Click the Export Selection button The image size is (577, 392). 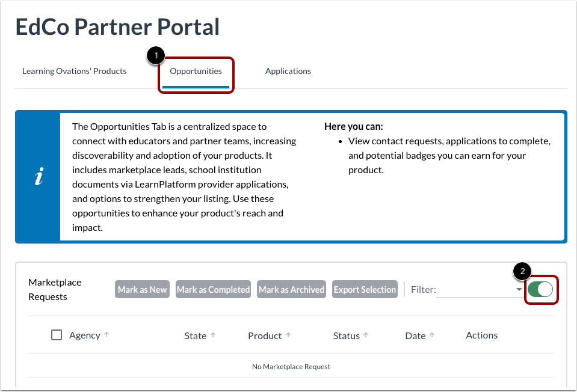pyautogui.click(x=365, y=289)
